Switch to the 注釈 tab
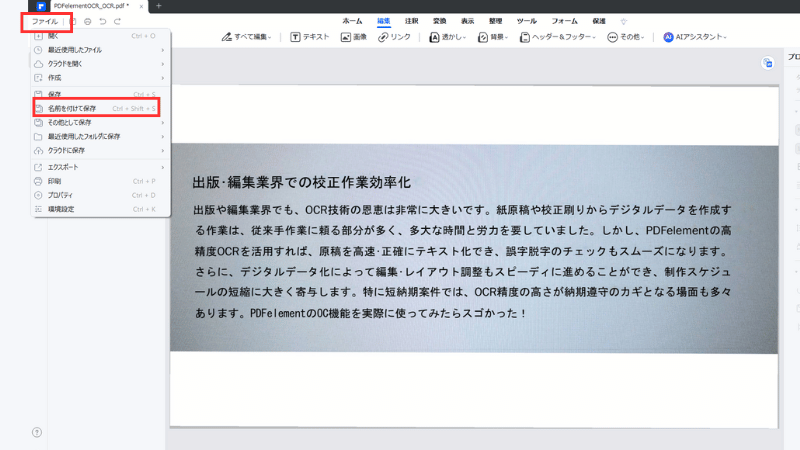Screen dimensions: 800x450 pos(411,21)
